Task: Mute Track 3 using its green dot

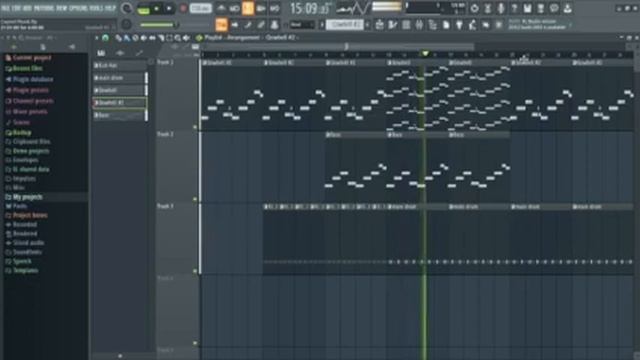Action: click(x=195, y=271)
